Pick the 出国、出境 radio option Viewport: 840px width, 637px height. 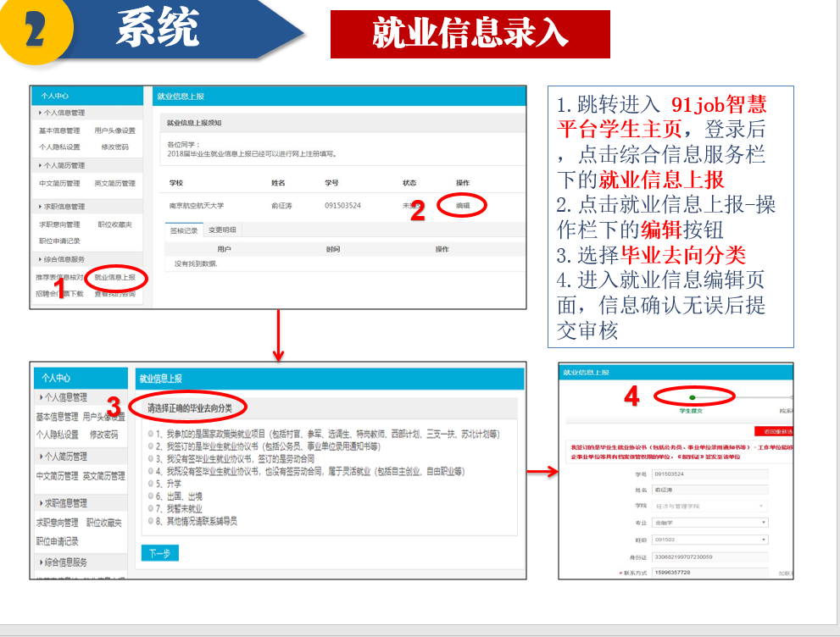pos(151,496)
